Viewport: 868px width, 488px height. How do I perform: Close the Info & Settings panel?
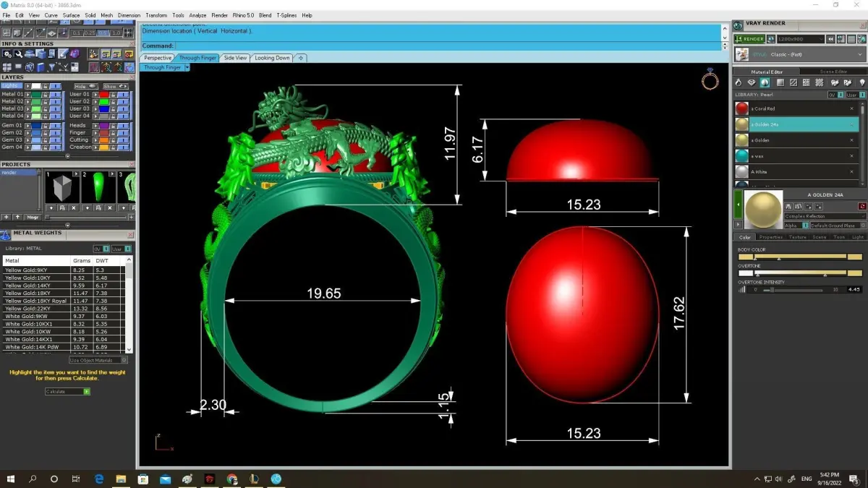click(x=132, y=43)
